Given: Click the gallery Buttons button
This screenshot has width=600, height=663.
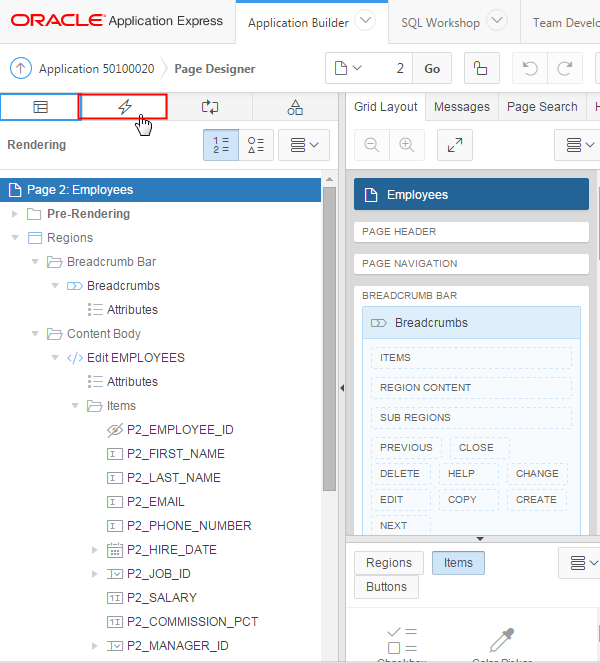Looking at the screenshot, I should click(x=386, y=587).
